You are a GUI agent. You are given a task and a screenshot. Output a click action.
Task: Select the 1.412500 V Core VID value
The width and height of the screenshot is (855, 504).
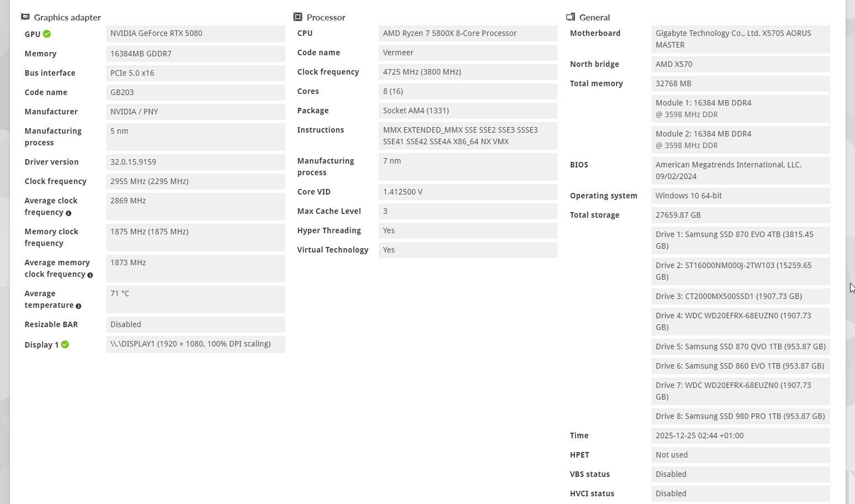pyautogui.click(x=468, y=192)
